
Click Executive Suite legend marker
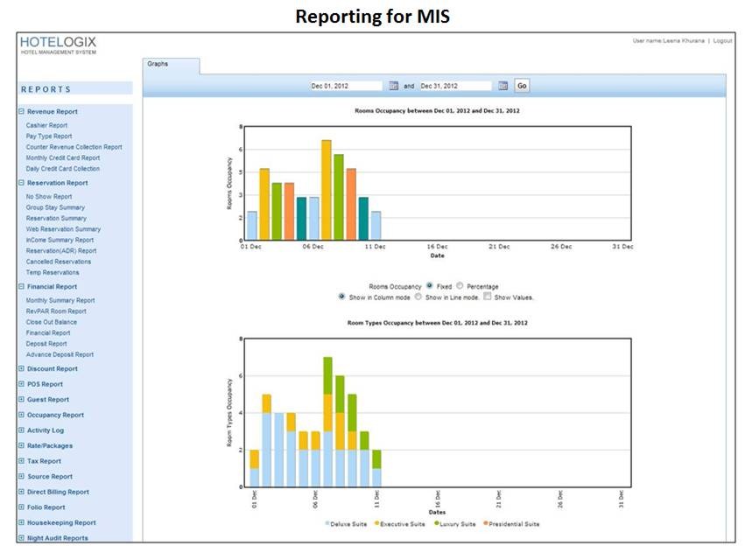[x=377, y=523]
